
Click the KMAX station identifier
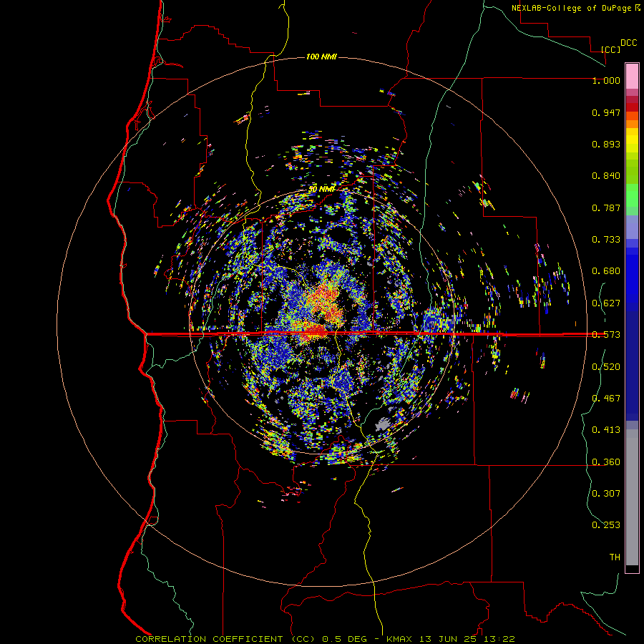(x=399, y=639)
